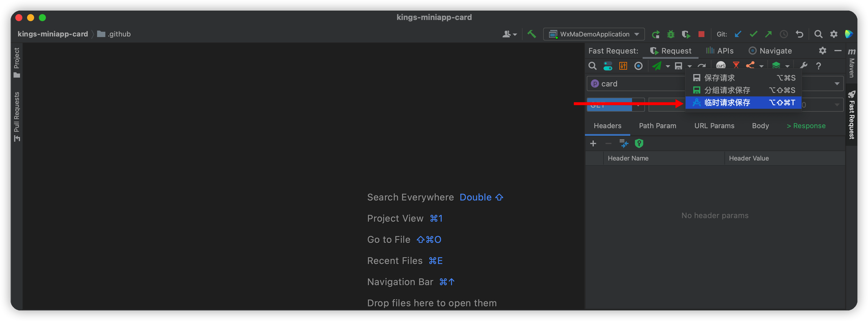Screen dimensions: 868x321
Task: Click the green paper-plane send request icon
Action: pos(656,66)
